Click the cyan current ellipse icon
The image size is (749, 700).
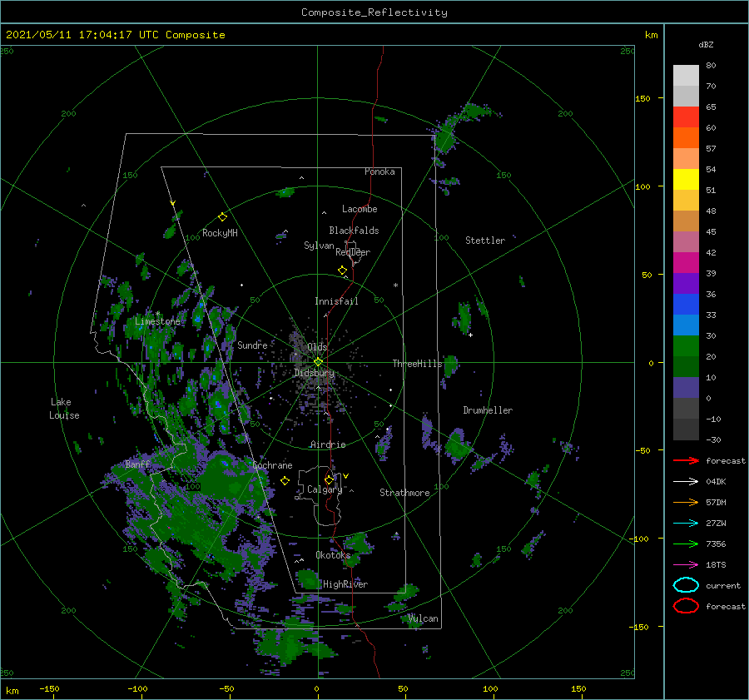686,585
